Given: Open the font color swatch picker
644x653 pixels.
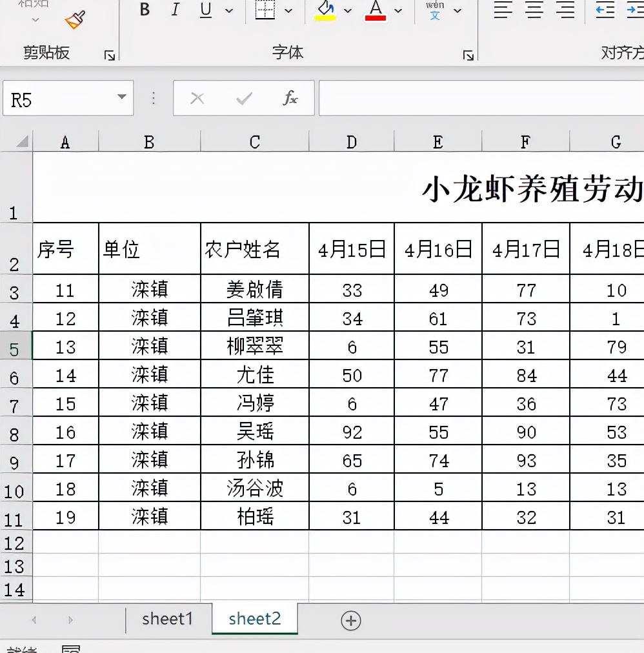Looking at the screenshot, I should 398,11.
